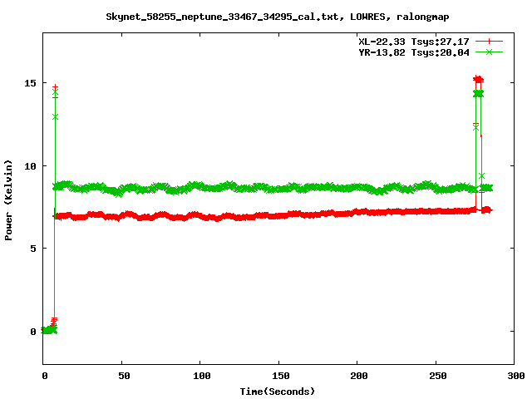Click the green legend line sample
The width and height of the screenshot is (532, 399).
(x=489, y=52)
